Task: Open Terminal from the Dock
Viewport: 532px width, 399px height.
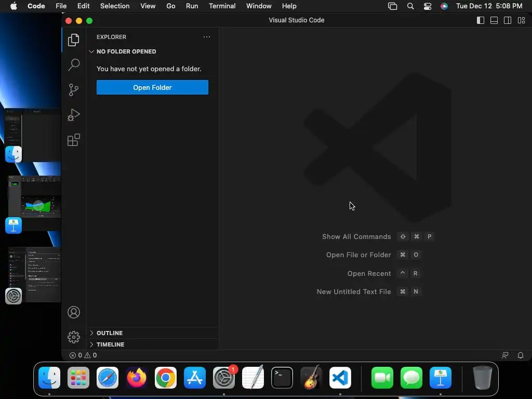Action: pos(282,378)
